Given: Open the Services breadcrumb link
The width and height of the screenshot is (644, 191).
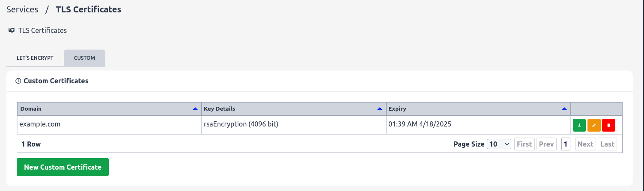Looking at the screenshot, I should [x=22, y=9].
